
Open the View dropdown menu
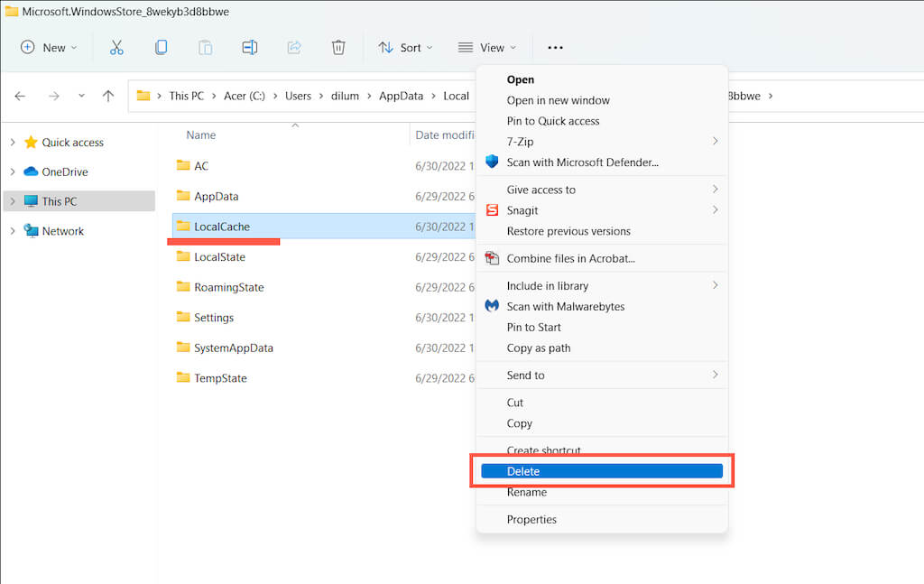[487, 48]
